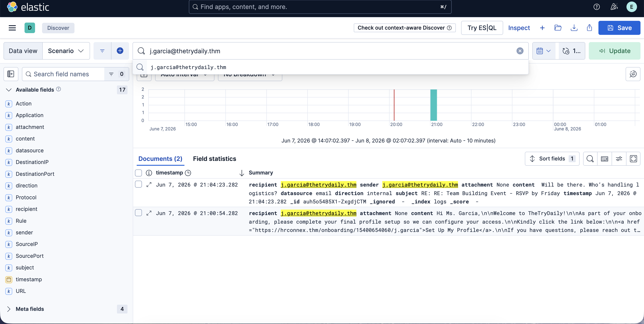
Task: Click the Save button
Action: [x=619, y=28]
